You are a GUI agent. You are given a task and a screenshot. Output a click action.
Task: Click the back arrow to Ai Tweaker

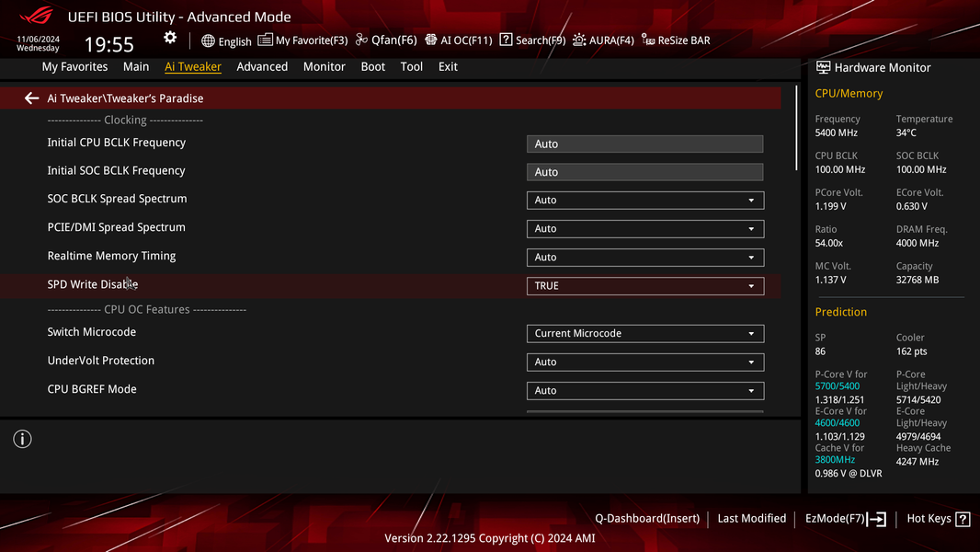point(31,98)
